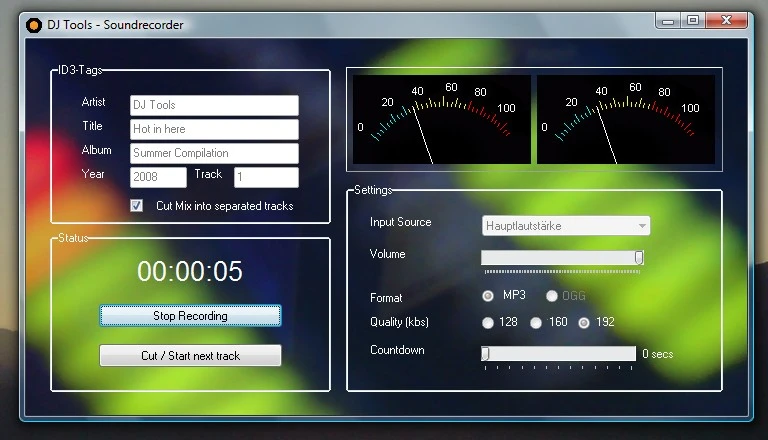Viewport: 768px width, 440px height.
Task: Click the Year input field
Action: 158,177
